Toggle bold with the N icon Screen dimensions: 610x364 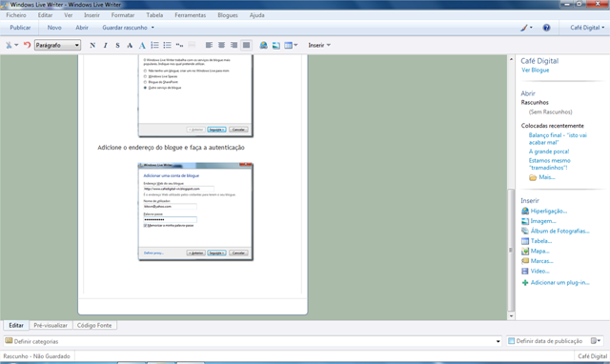coord(92,45)
